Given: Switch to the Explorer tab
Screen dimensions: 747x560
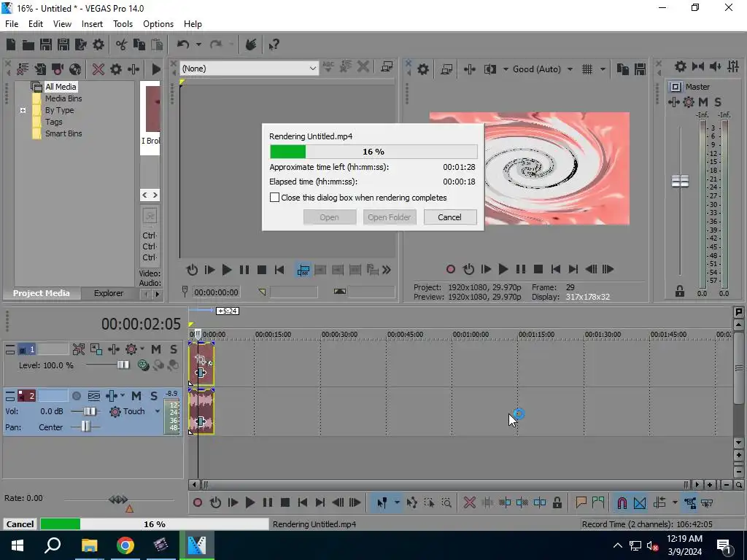Looking at the screenshot, I should click(x=109, y=293).
